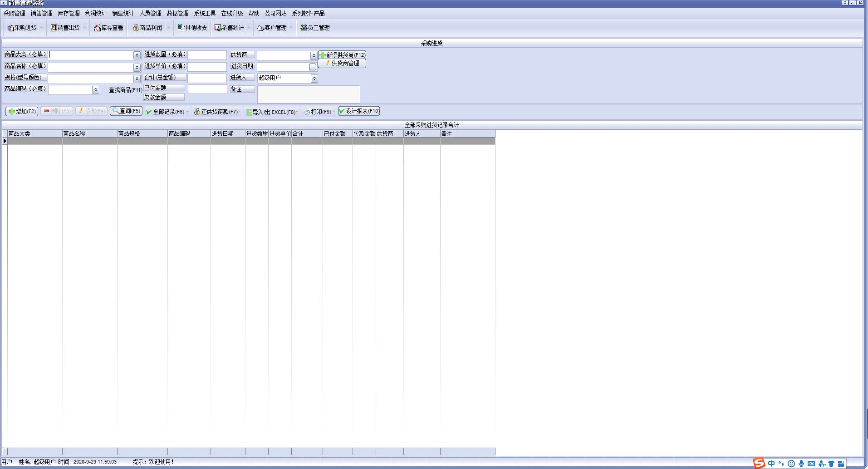
Task: Open the 系统工具 menu
Action: [205, 13]
